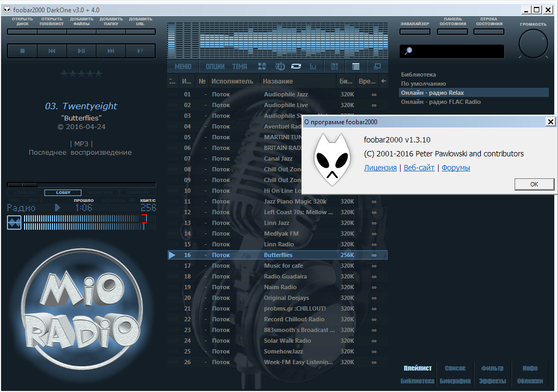Select the По умолчанию playlist
The height and width of the screenshot is (392, 558).
(423, 84)
